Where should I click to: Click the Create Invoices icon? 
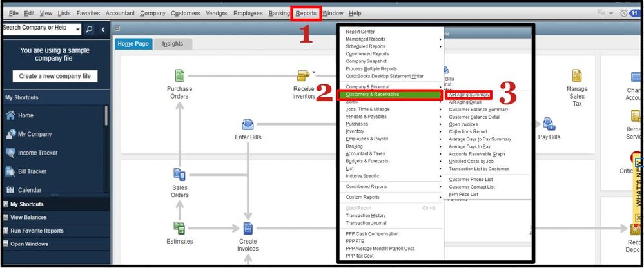coord(248,228)
